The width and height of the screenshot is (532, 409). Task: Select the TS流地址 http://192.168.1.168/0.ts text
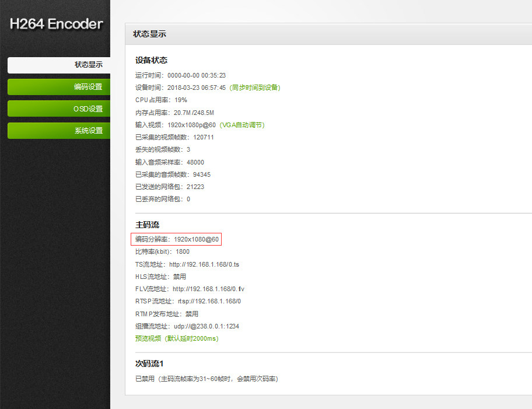(187, 264)
